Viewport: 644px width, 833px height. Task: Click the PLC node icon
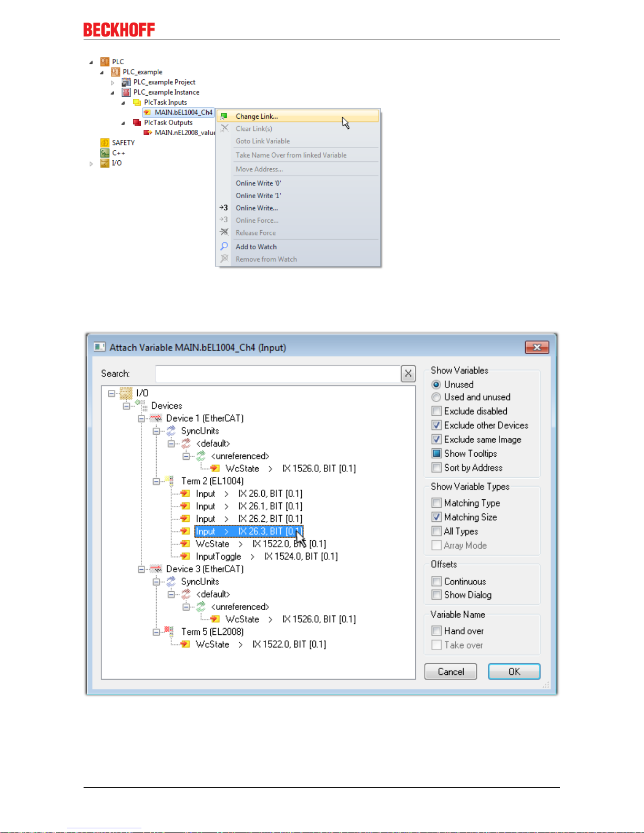click(105, 61)
